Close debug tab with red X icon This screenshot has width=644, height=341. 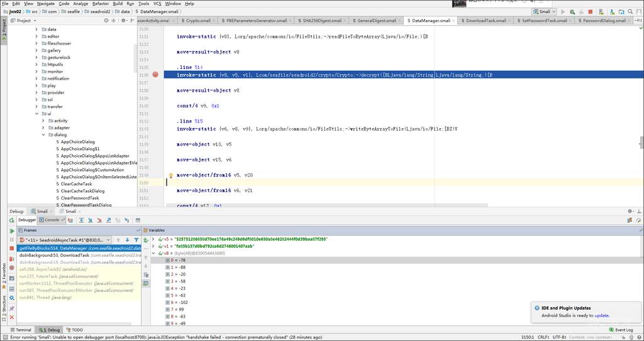point(11,317)
